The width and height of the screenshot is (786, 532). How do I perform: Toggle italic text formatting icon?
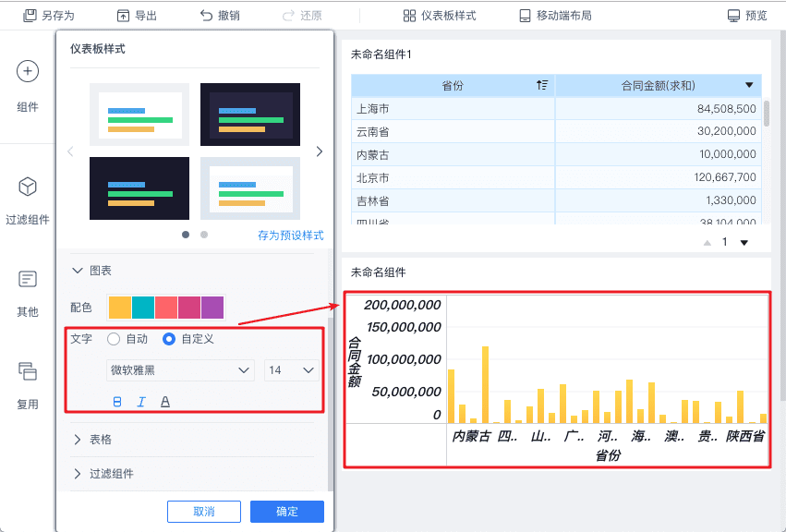click(x=141, y=402)
